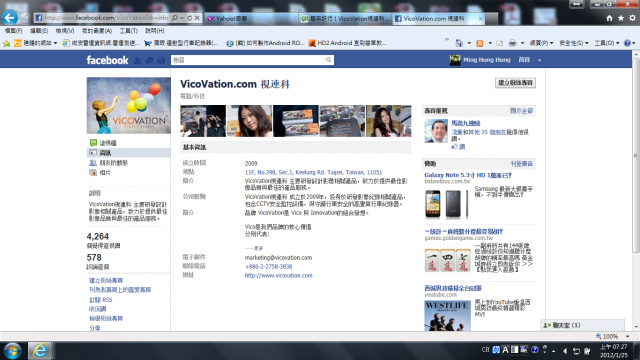Viewport: 640px width, 360px height.
Task: Open the Help (H) menu
Action: click(154, 31)
